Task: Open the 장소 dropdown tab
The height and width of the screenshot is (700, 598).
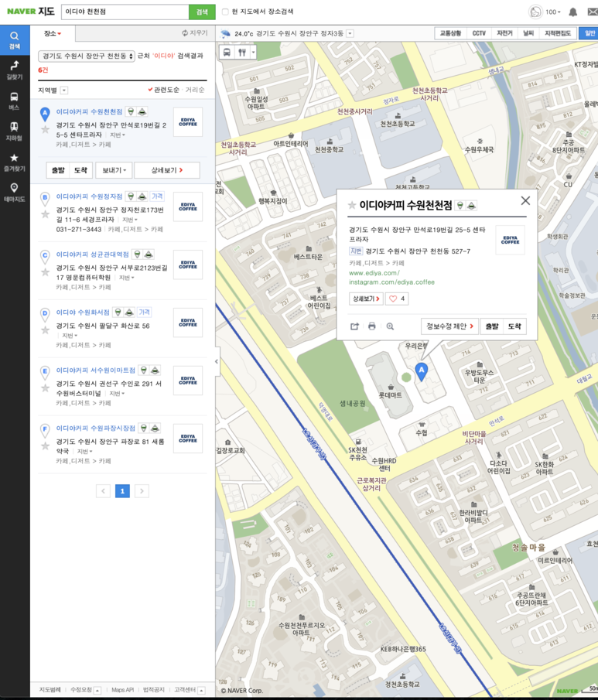Action: coord(53,33)
